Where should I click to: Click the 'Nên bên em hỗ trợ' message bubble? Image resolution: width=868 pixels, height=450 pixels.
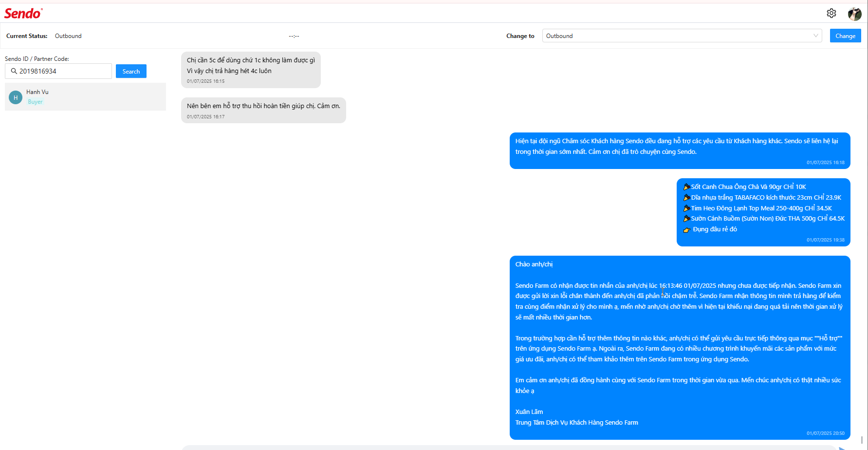click(263, 110)
